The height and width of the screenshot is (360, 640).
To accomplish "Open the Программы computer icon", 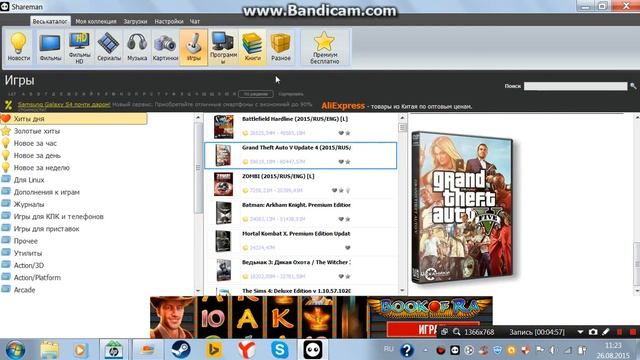I will [x=223, y=47].
